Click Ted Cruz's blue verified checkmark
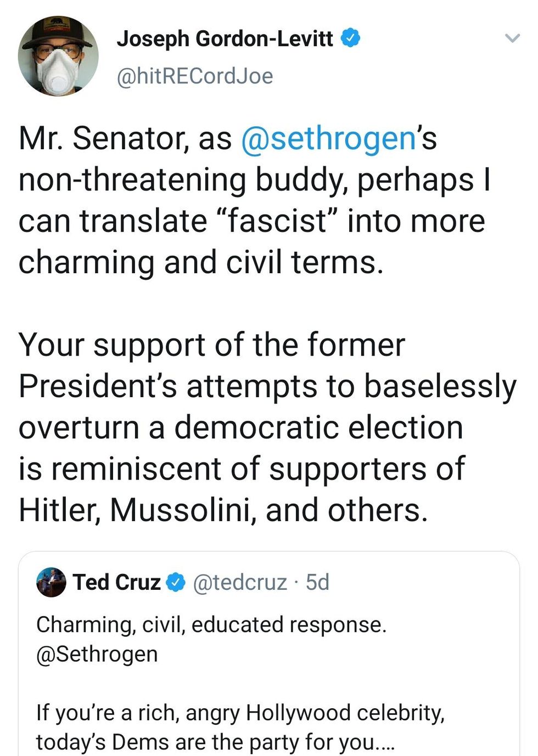The width and height of the screenshot is (538, 756). [176, 583]
